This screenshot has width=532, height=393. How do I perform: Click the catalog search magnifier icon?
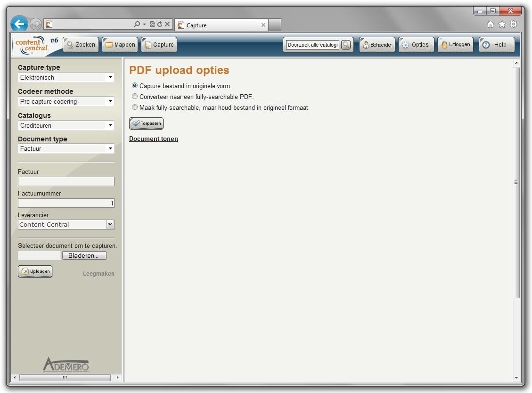click(346, 45)
